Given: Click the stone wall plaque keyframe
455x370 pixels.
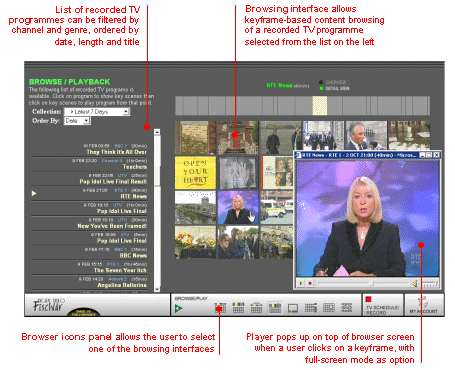Looking at the screenshot, I should (x=195, y=137).
